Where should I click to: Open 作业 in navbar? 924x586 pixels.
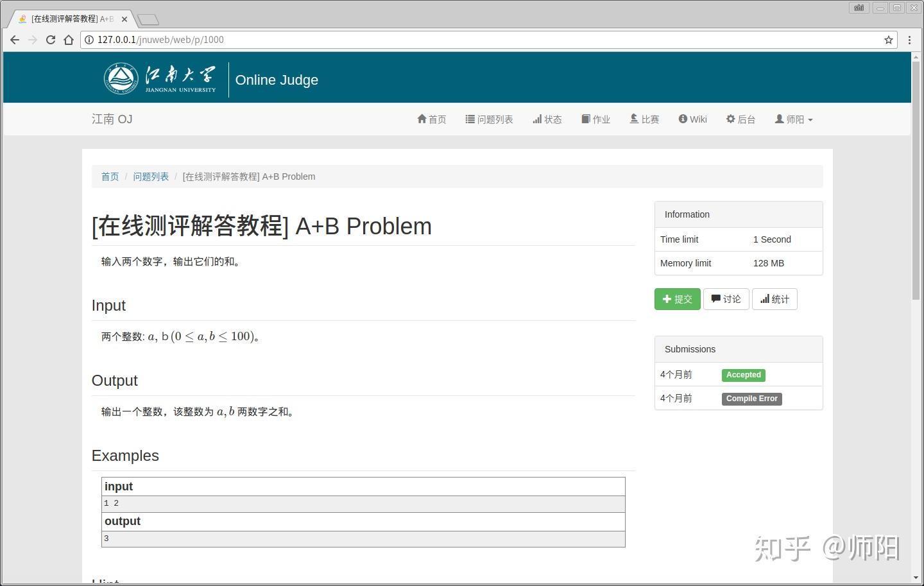point(595,119)
